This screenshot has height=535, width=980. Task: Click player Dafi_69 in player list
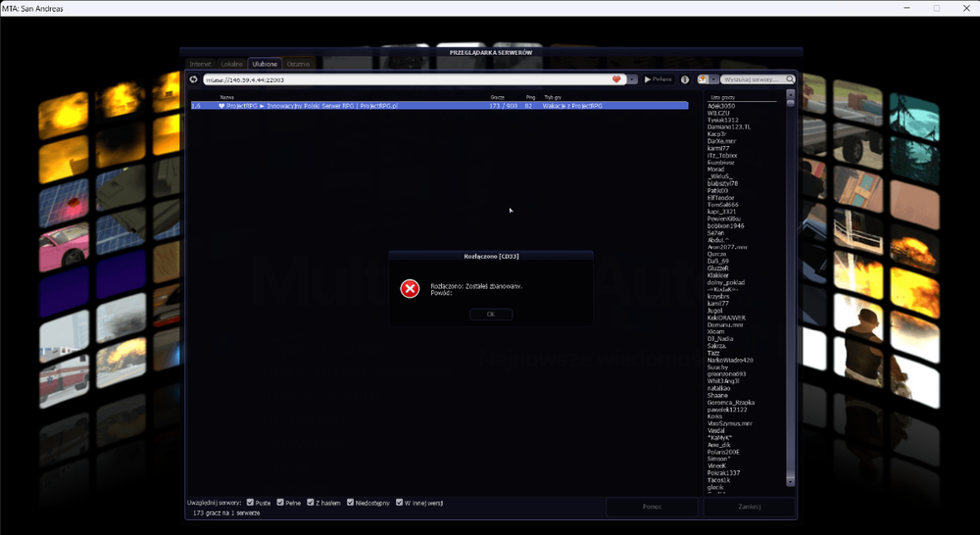[x=718, y=262]
